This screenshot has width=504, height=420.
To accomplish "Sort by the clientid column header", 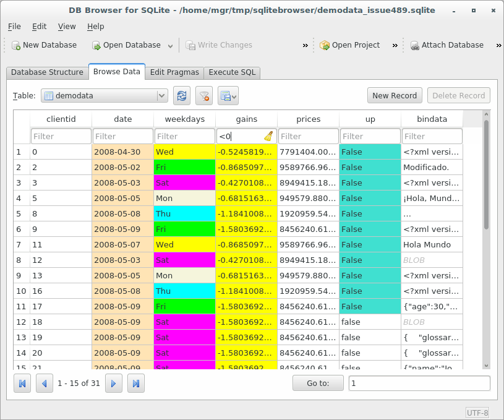I will tap(61, 119).
